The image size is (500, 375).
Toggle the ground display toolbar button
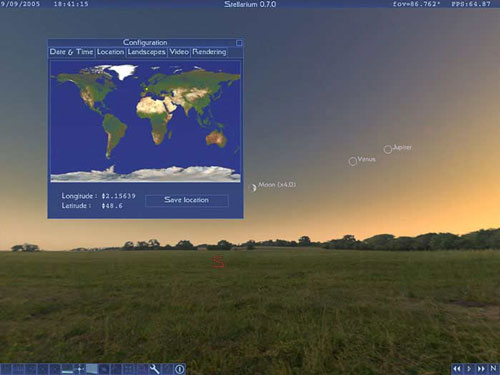coord(67,369)
